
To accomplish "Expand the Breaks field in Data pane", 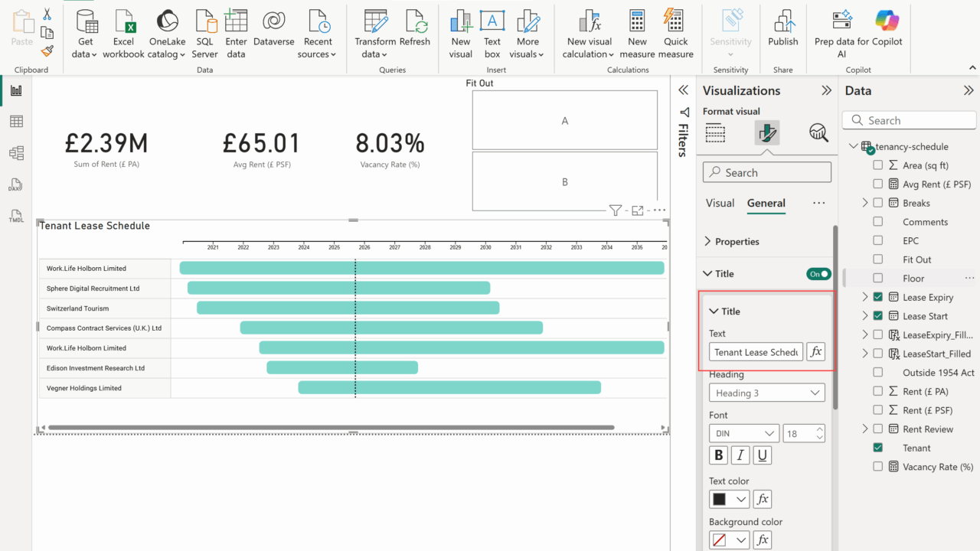I will [x=865, y=203].
